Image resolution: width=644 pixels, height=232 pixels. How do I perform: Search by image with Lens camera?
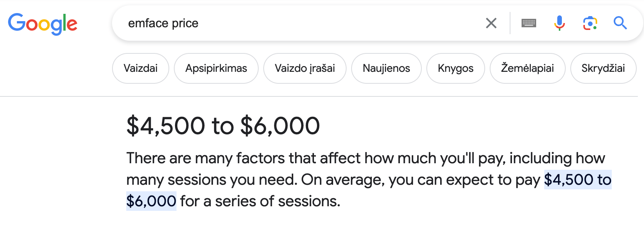590,23
